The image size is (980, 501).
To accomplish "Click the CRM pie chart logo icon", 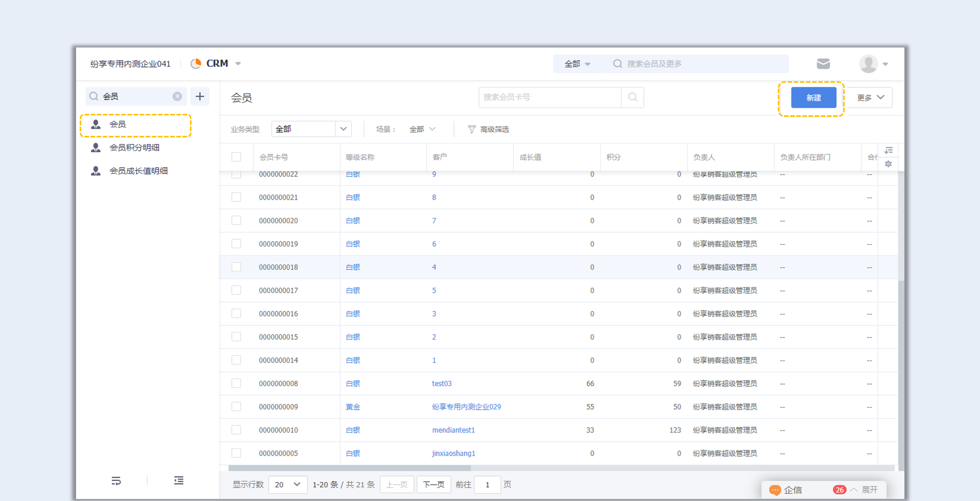I will point(196,64).
